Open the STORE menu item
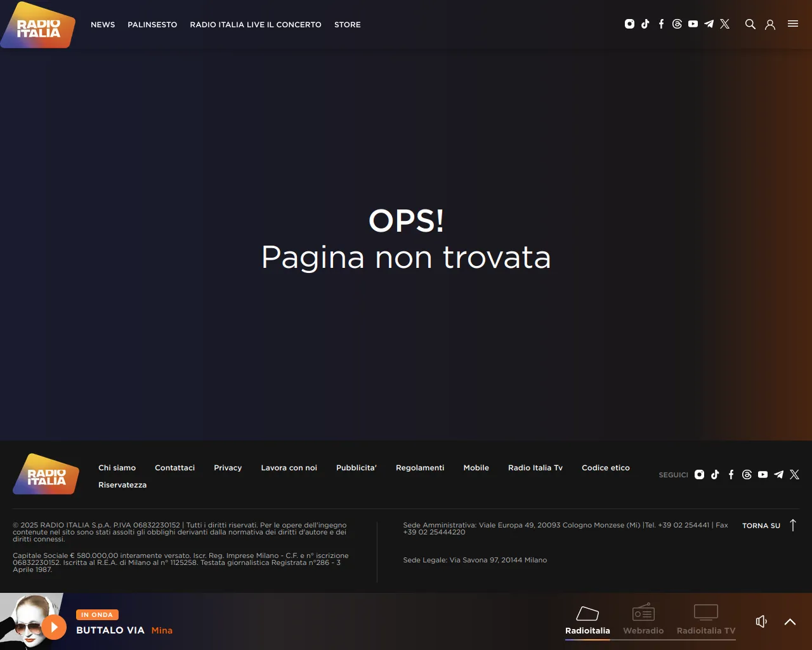 [x=348, y=25]
